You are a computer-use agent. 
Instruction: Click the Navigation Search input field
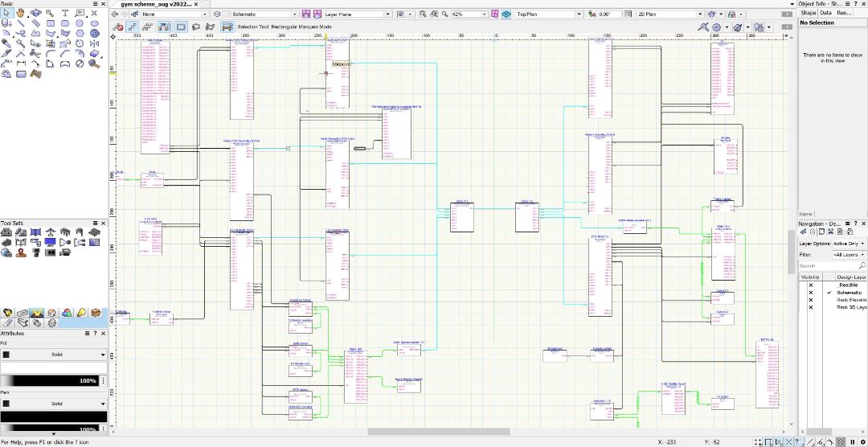828,265
